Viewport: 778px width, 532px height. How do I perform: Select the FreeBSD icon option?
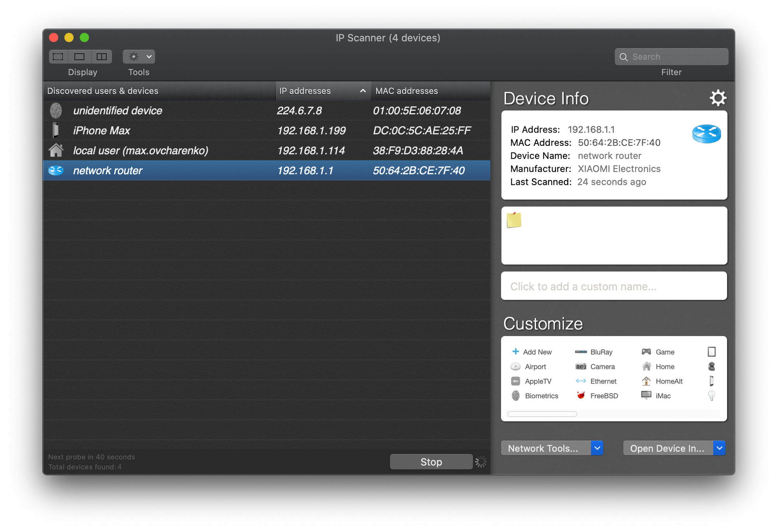tap(581, 395)
